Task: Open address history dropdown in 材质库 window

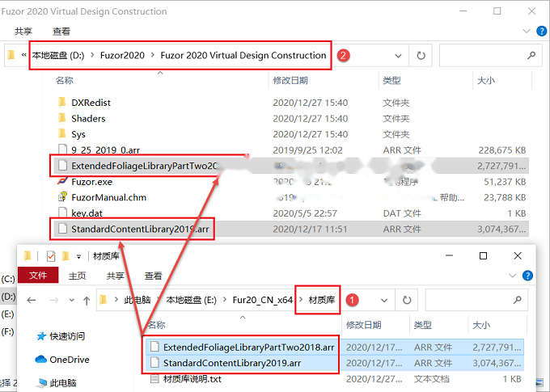Action: point(384,300)
